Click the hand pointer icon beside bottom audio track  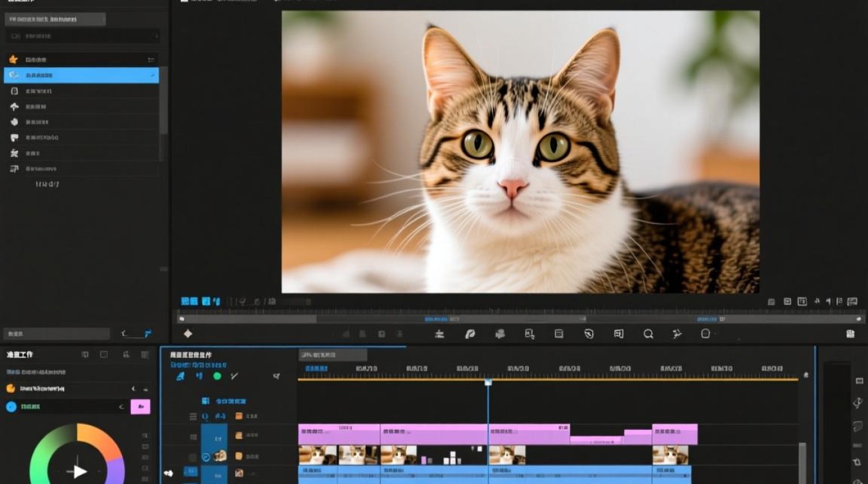click(x=169, y=473)
